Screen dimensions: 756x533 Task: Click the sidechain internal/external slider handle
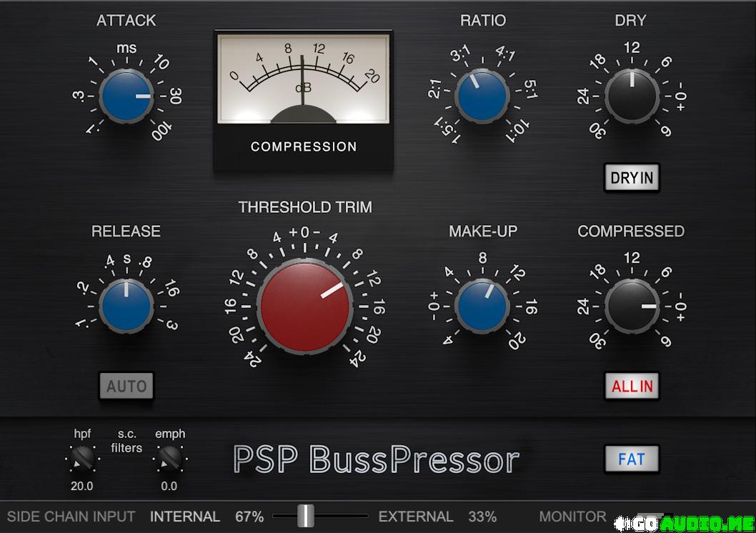(306, 516)
